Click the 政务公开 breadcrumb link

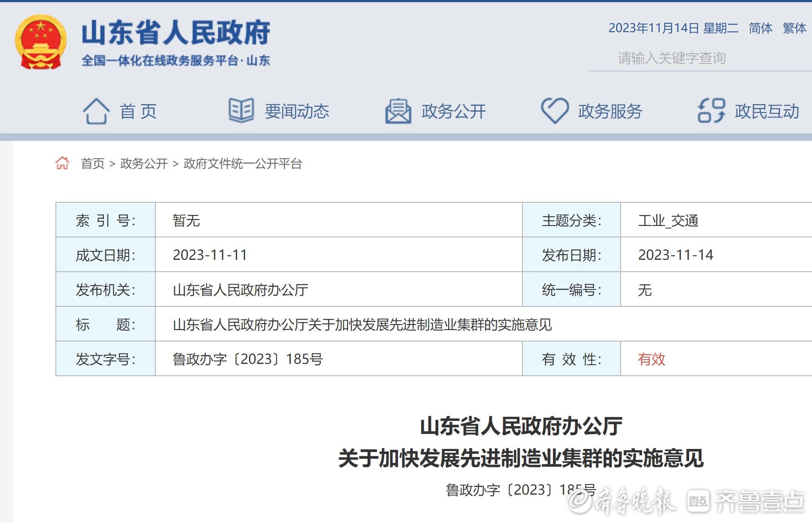coord(144,164)
